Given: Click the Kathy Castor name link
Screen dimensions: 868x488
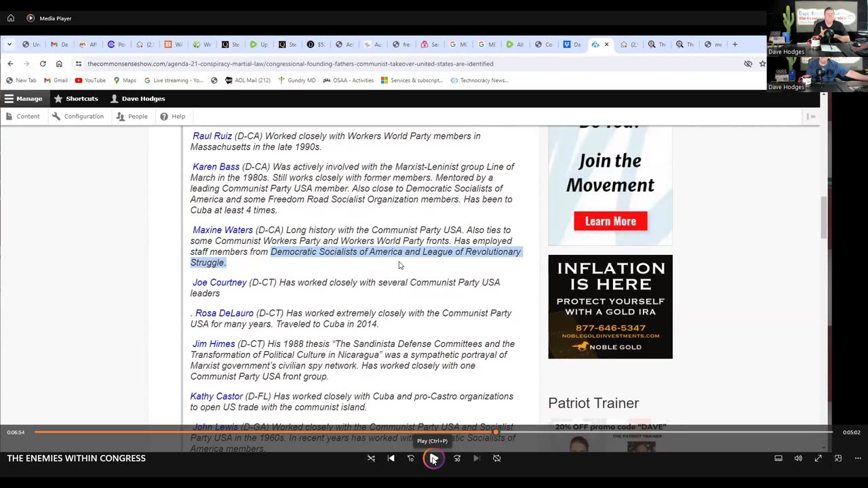Looking at the screenshot, I should (216, 396).
